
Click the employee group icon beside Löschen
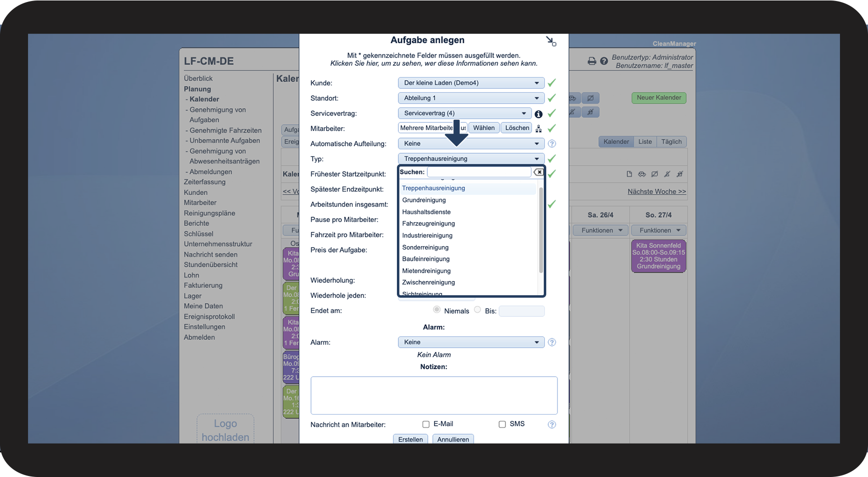click(538, 129)
